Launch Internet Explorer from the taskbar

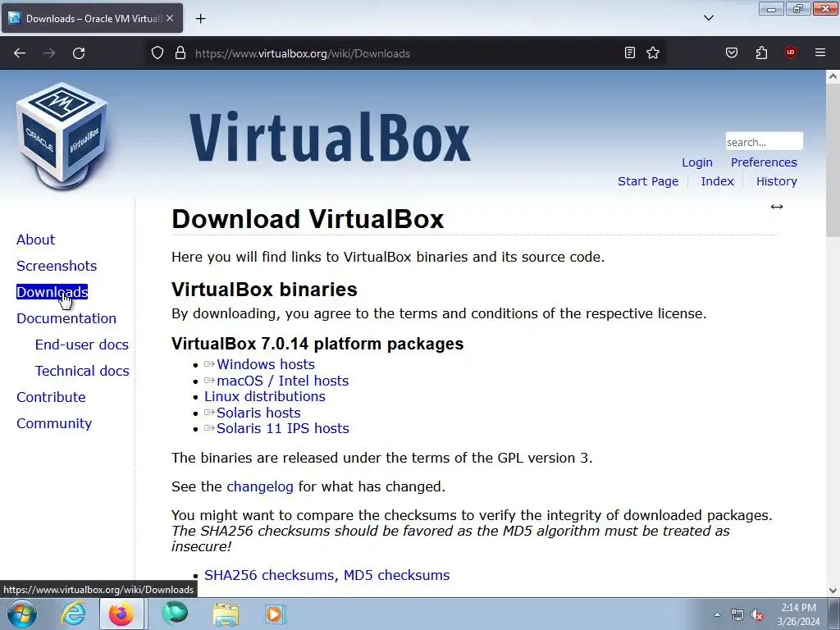(x=73, y=614)
